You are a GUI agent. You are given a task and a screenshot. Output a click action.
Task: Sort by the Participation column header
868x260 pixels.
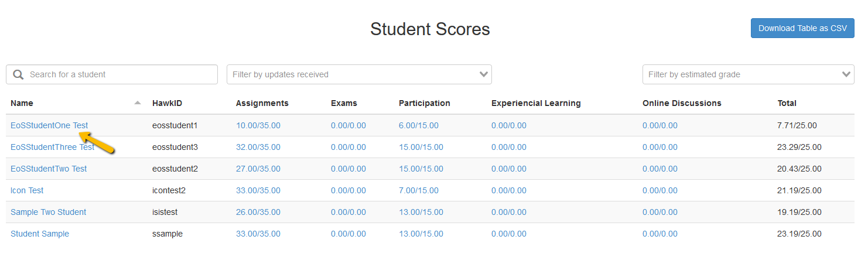424,103
